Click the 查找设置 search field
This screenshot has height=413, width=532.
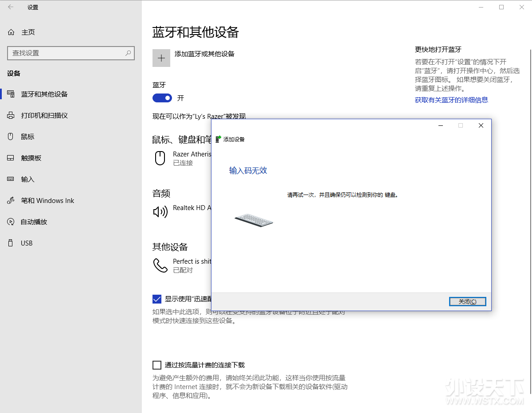pyautogui.click(x=66, y=53)
